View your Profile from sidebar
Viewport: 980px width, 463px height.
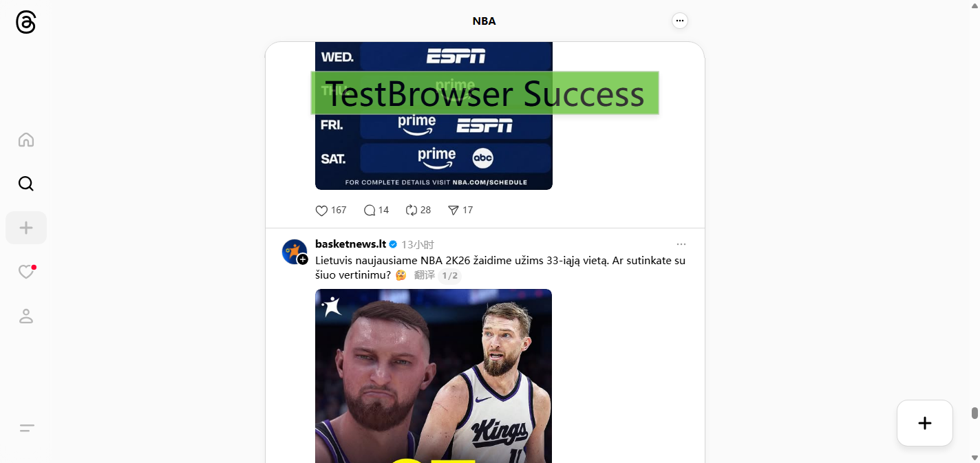26,316
